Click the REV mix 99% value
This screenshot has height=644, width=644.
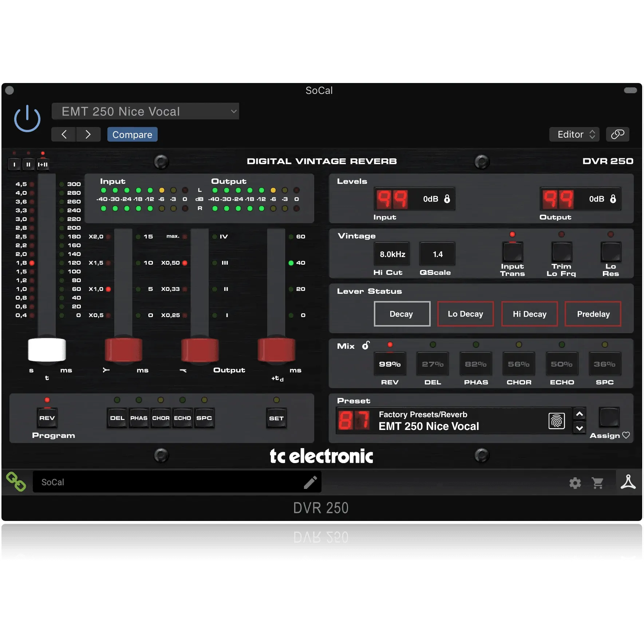(390, 364)
